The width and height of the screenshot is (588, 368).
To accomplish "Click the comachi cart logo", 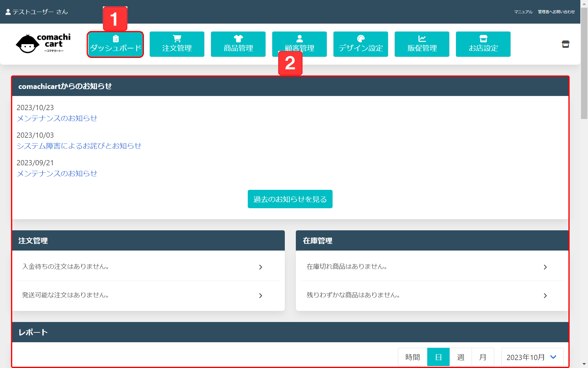I will (43, 44).
